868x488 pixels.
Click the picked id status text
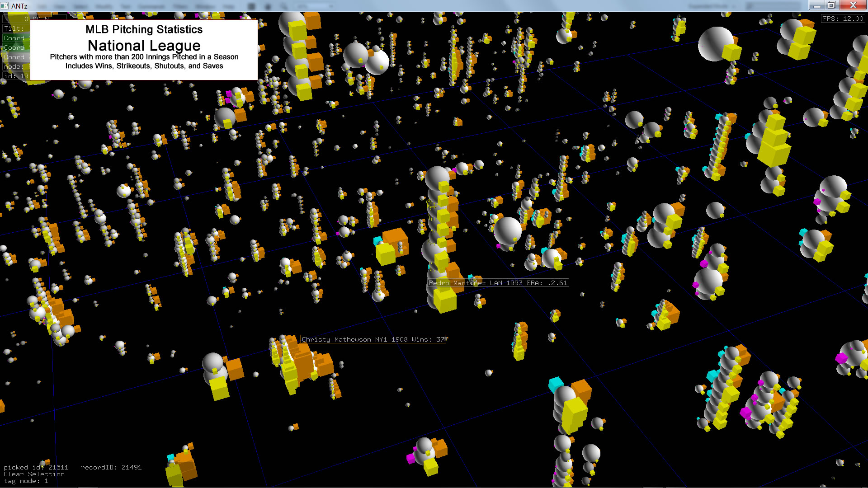point(36,467)
